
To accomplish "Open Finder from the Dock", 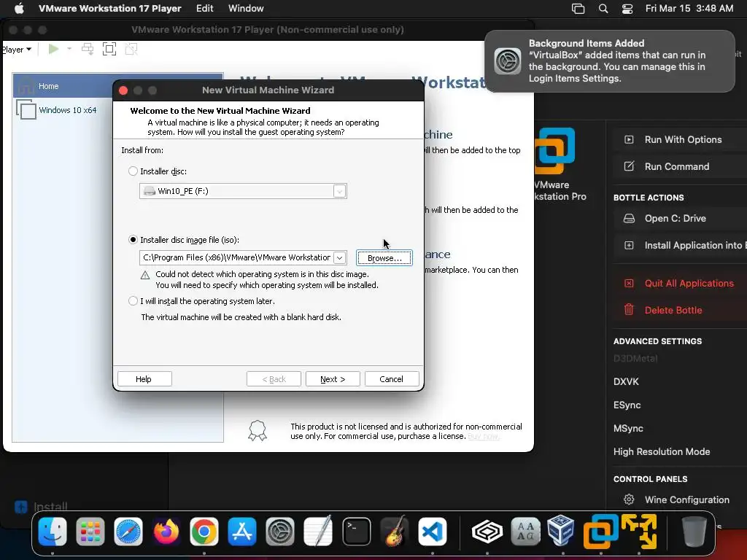I will (x=53, y=532).
